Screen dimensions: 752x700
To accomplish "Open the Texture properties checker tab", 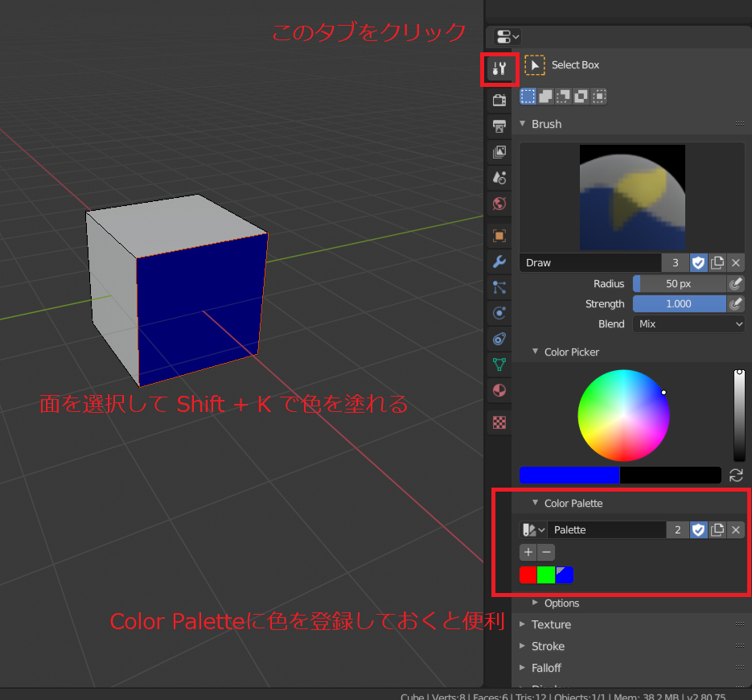I will pyautogui.click(x=499, y=422).
